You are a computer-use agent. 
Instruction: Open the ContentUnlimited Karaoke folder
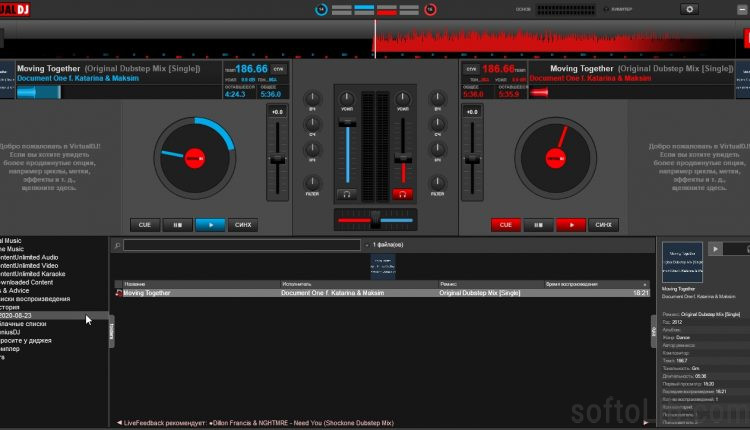33,274
